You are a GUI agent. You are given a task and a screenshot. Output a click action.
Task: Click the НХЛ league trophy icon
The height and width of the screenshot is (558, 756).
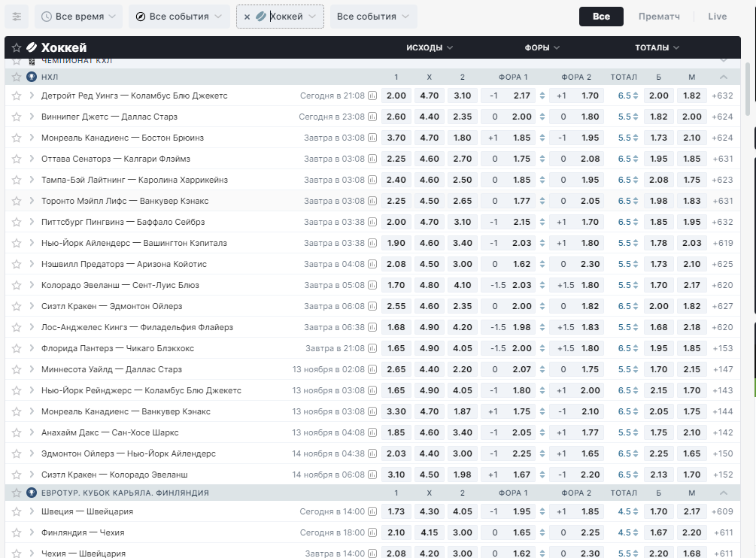(x=32, y=77)
